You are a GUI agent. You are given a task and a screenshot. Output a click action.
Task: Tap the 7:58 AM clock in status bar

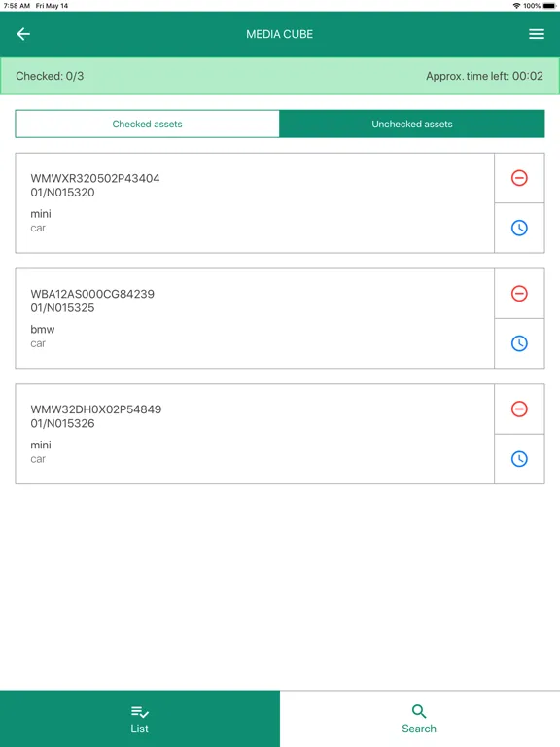pos(17,6)
